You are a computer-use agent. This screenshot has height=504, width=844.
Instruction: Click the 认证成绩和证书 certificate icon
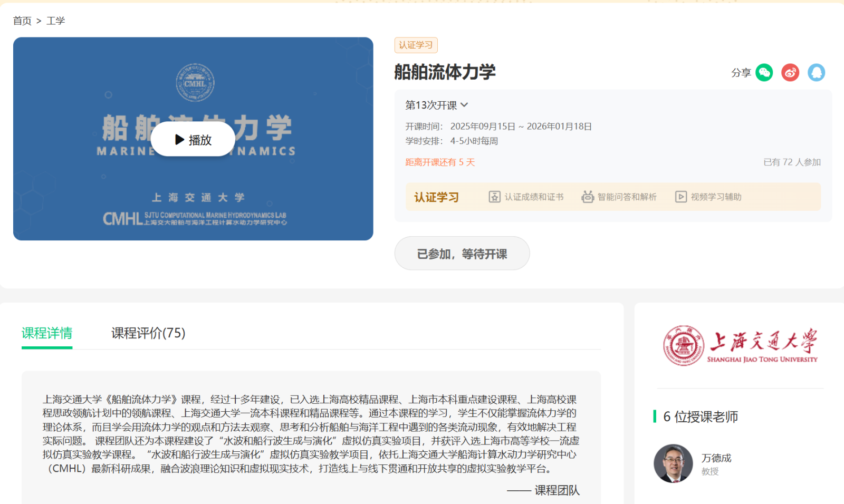[494, 197]
